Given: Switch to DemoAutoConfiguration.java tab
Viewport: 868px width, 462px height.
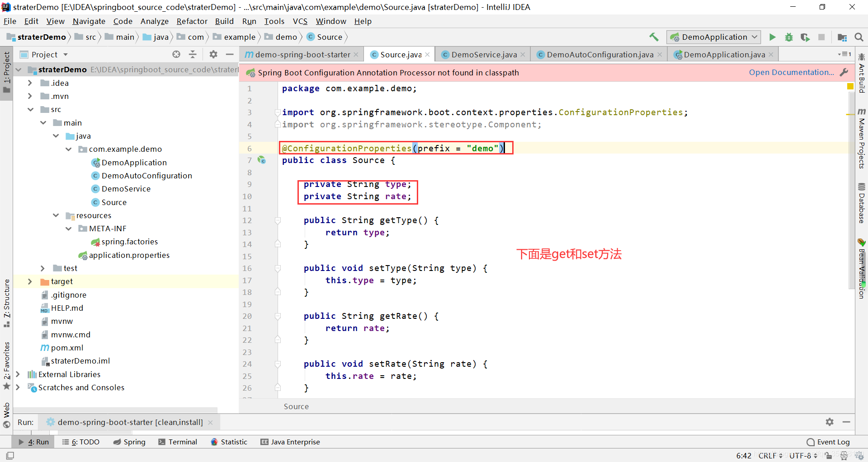Looking at the screenshot, I should [x=599, y=55].
